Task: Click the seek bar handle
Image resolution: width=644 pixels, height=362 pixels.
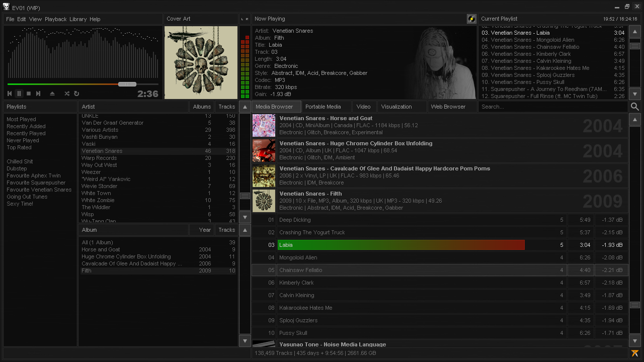Action: 127,84
